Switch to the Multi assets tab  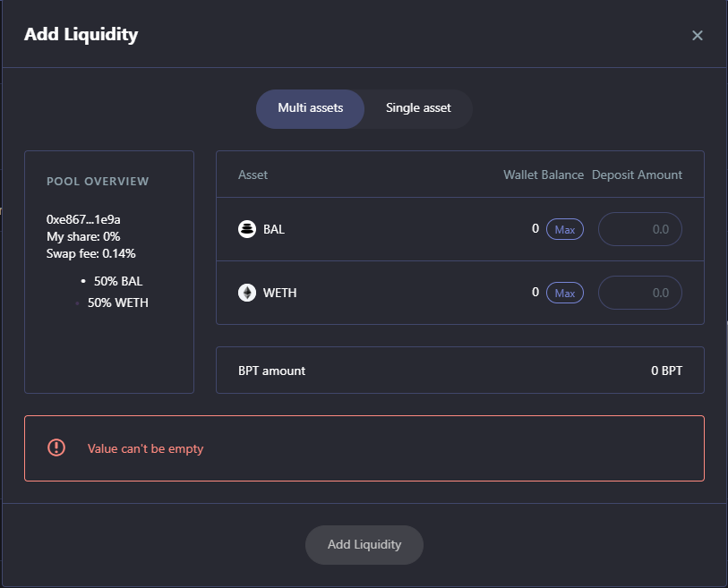click(x=310, y=108)
